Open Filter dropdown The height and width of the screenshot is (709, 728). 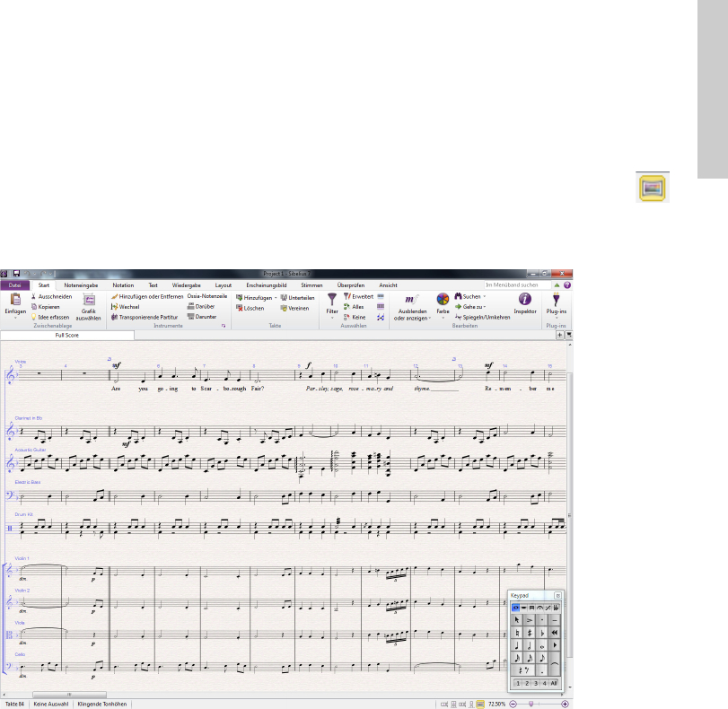click(332, 318)
